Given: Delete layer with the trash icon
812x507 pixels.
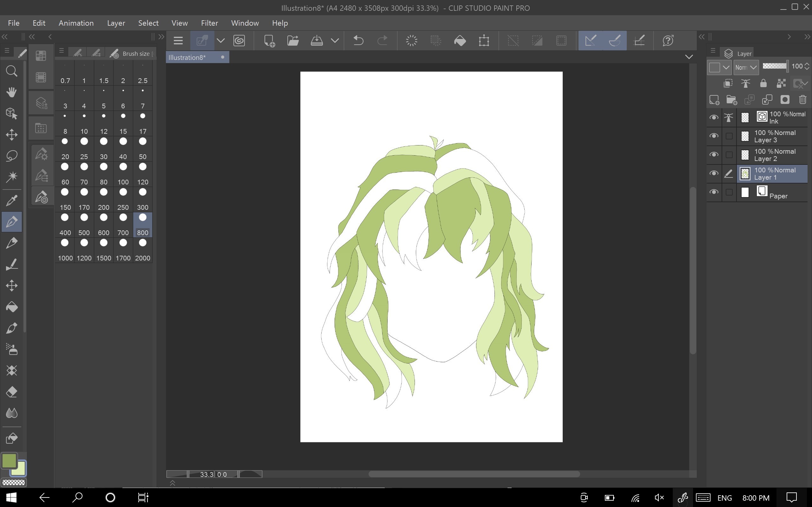Looking at the screenshot, I should coord(802,99).
